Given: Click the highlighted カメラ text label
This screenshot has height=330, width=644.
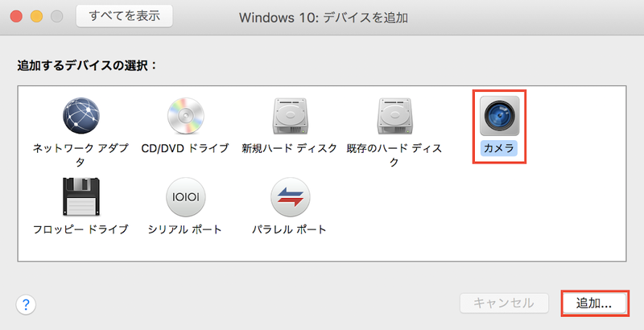Looking at the screenshot, I should (498, 148).
